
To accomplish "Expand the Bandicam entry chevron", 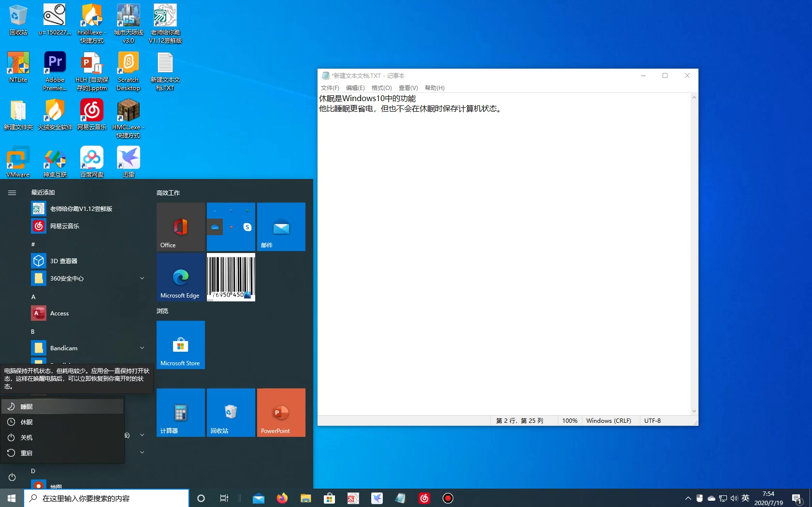I will [142, 348].
